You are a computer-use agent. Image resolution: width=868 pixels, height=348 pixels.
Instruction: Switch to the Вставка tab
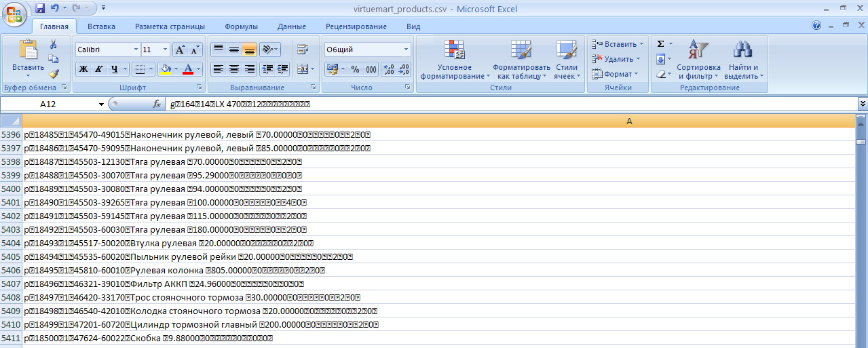point(101,26)
